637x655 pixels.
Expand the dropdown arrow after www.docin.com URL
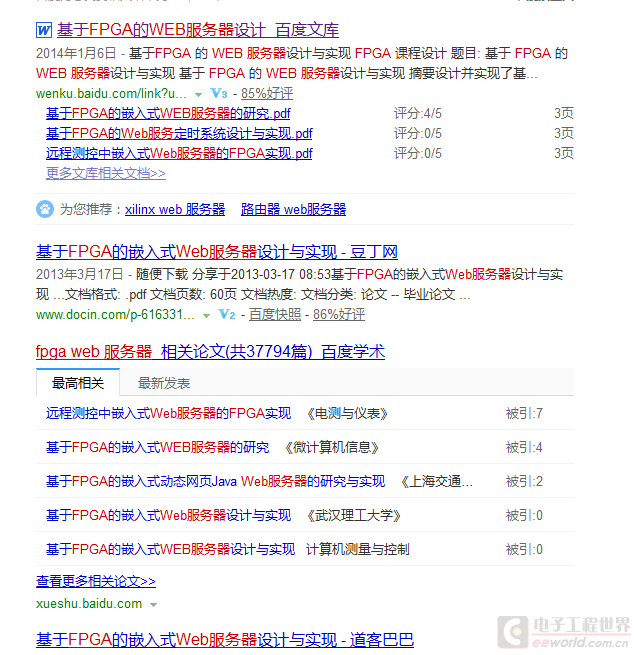point(206,316)
